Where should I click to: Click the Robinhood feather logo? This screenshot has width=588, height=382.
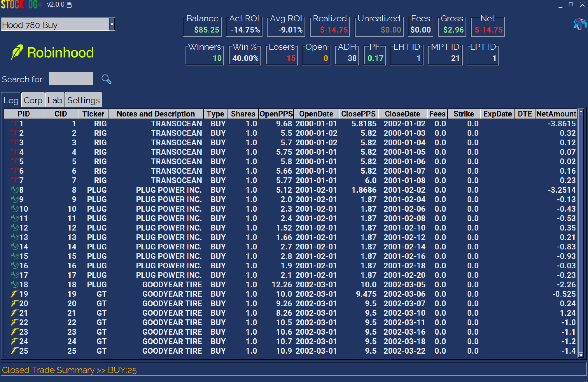click(x=17, y=52)
